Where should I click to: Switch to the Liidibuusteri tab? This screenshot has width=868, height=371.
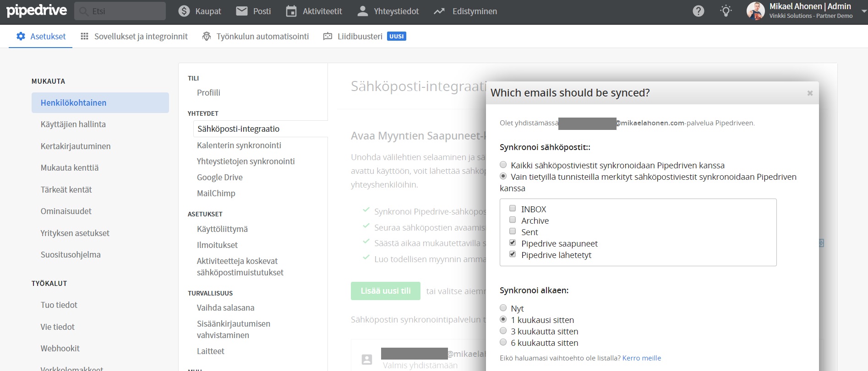point(365,36)
